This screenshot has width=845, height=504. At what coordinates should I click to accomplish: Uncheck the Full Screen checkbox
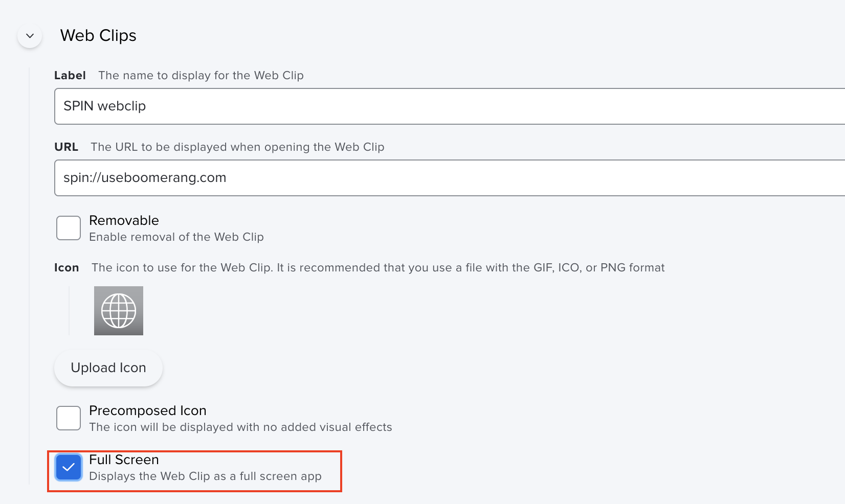coord(69,467)
